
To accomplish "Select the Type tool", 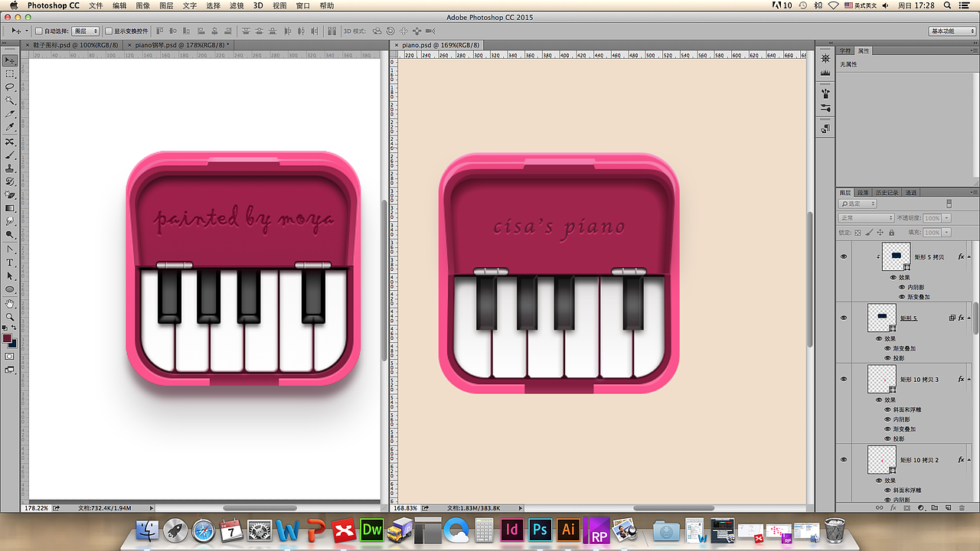I will 10,262.
